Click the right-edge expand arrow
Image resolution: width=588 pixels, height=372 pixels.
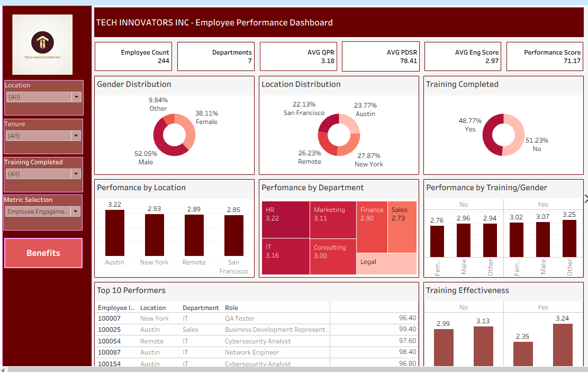[x=586, y=199]
